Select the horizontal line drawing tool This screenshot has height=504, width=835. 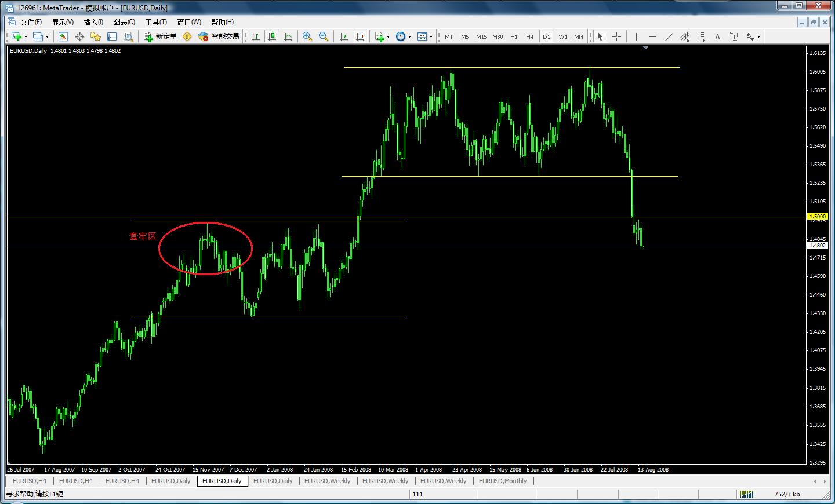[x=652, y=36]
